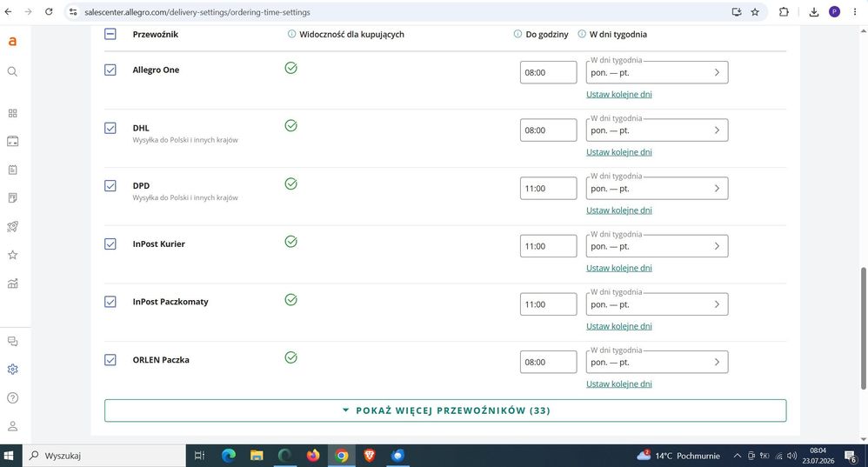
Task: Open Microsoft Edge from the taskbar
Action: pyautogui.click(x=228, y=456)
